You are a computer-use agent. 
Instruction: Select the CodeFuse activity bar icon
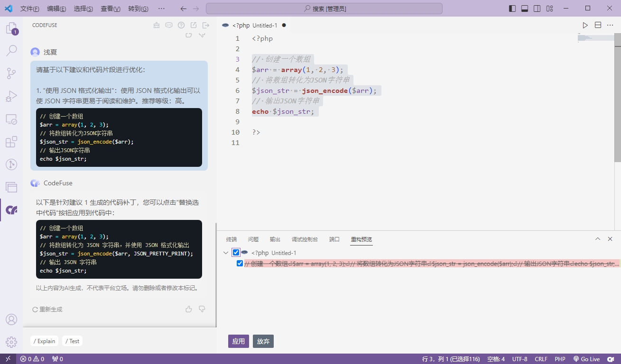click(11, 210)
